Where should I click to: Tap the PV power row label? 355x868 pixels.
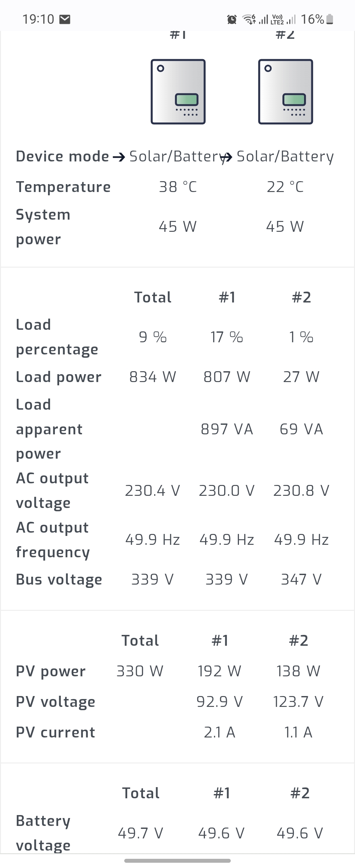51,671
